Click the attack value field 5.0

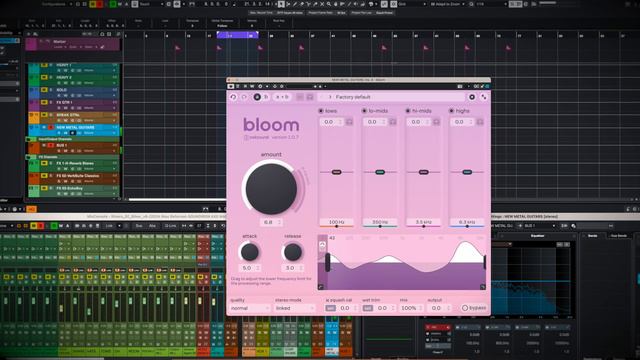(x=250, y=268)
